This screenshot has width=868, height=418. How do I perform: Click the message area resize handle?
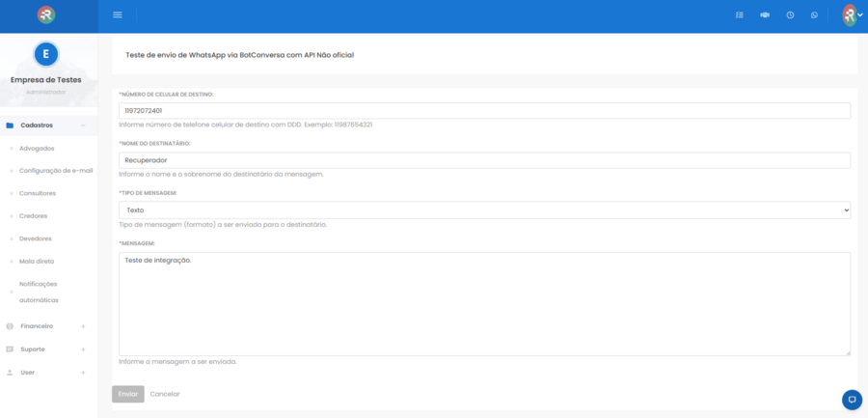(848, 352)
